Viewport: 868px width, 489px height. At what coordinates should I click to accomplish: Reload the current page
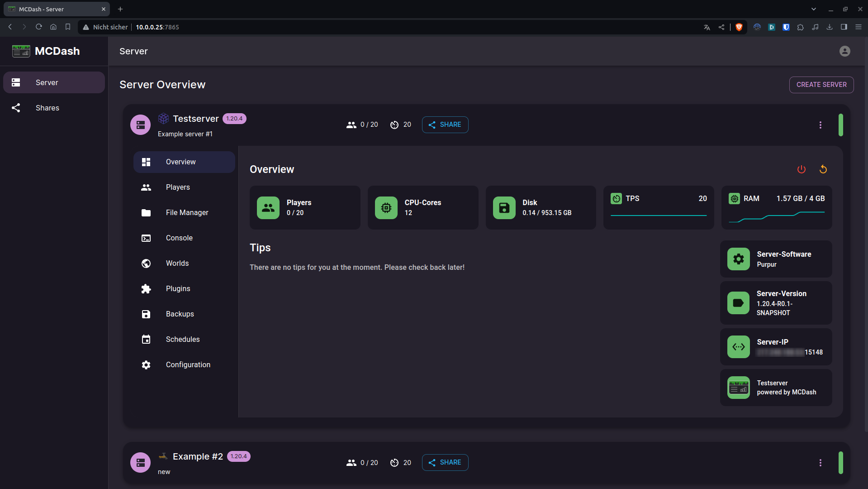click(x=38, y=27)
